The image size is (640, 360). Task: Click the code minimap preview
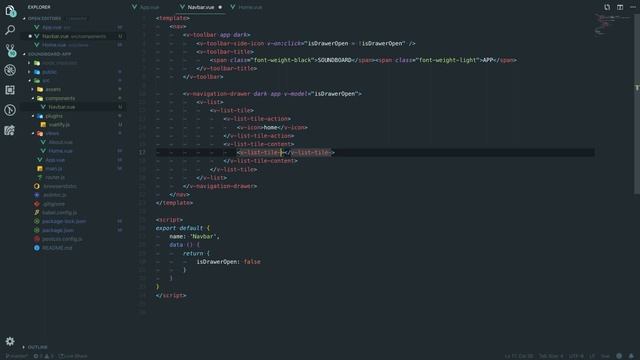click(x=614, y=25)
